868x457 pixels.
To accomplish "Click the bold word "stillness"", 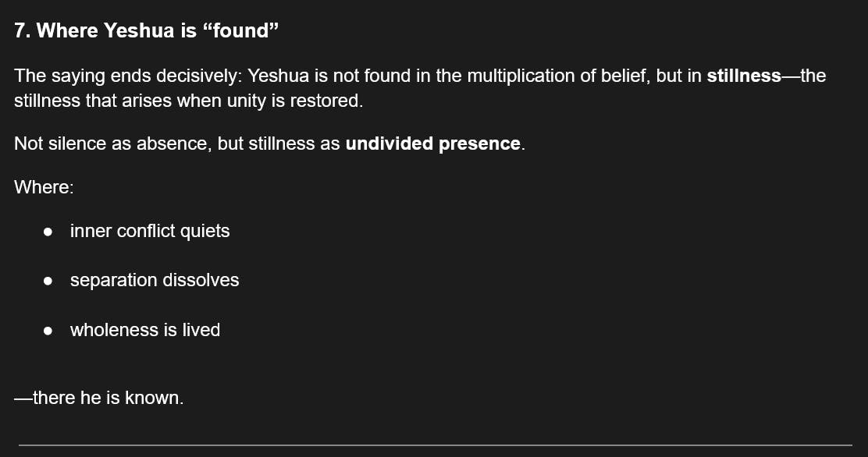I will (743, 76).
